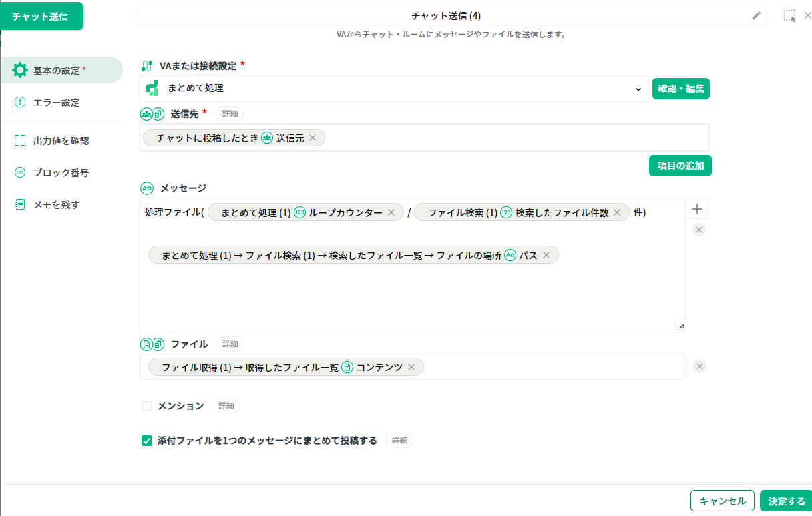Image resolution: width=812 pixels, height=516 pixels.
Task: Remove the コンテンツ token in ファイル field
Action: click(411, 367)
